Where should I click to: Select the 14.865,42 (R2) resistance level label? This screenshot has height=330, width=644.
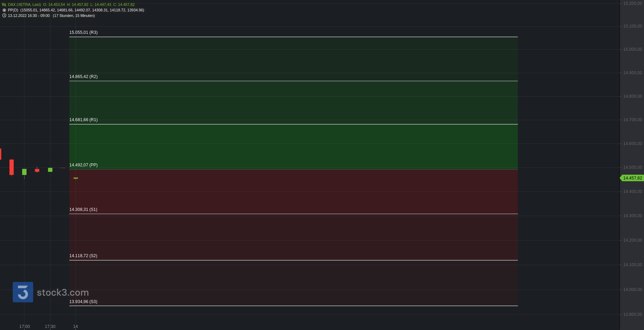pos(84,77)
